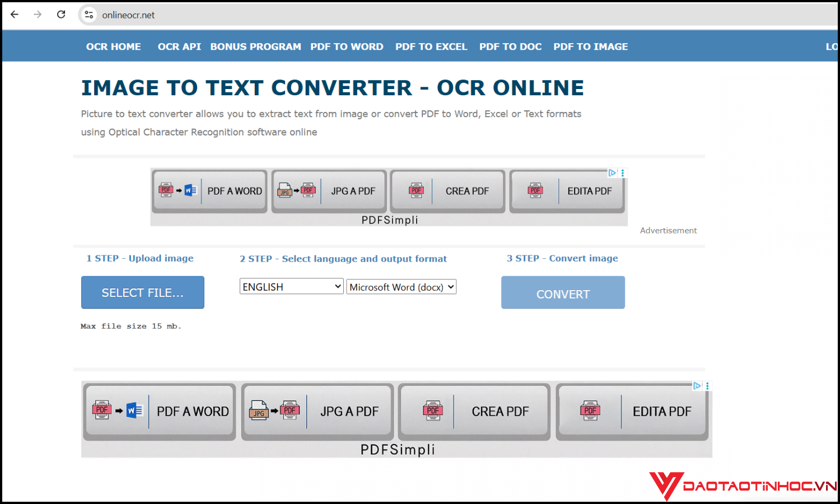Click the EDITA PDF button in bottom ad
Screen dimensions: 840x504
pos(632,412)
